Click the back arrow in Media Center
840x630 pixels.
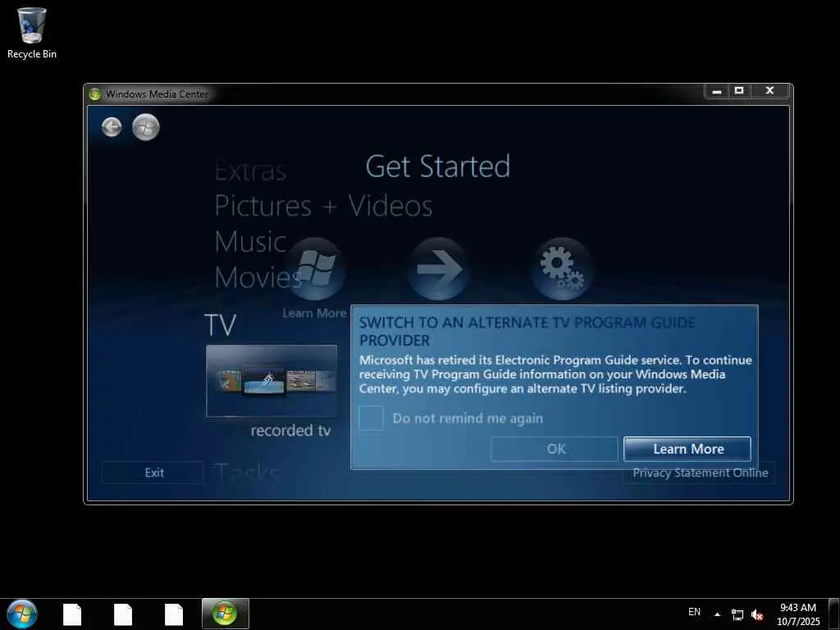tap(112, 127)
